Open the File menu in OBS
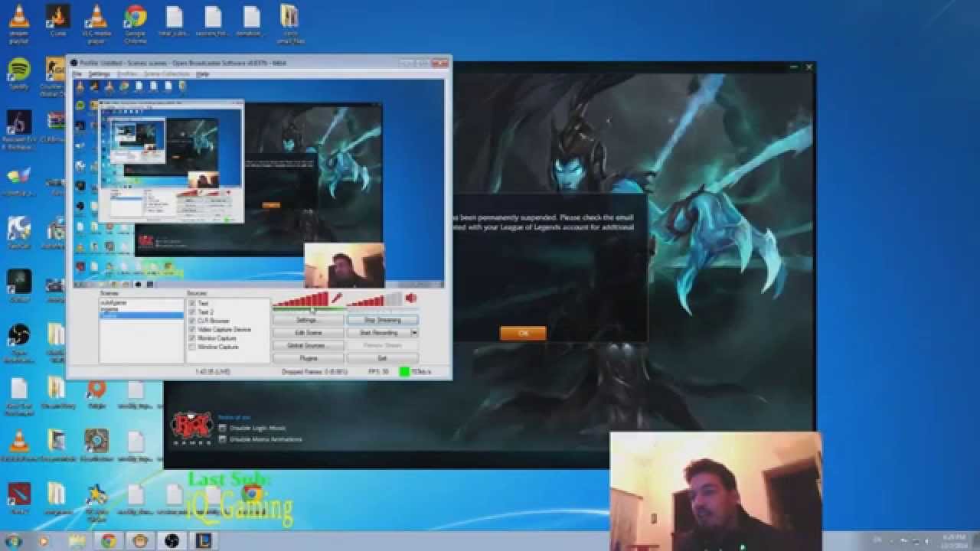The image size is (980, 551). [77, 74]
